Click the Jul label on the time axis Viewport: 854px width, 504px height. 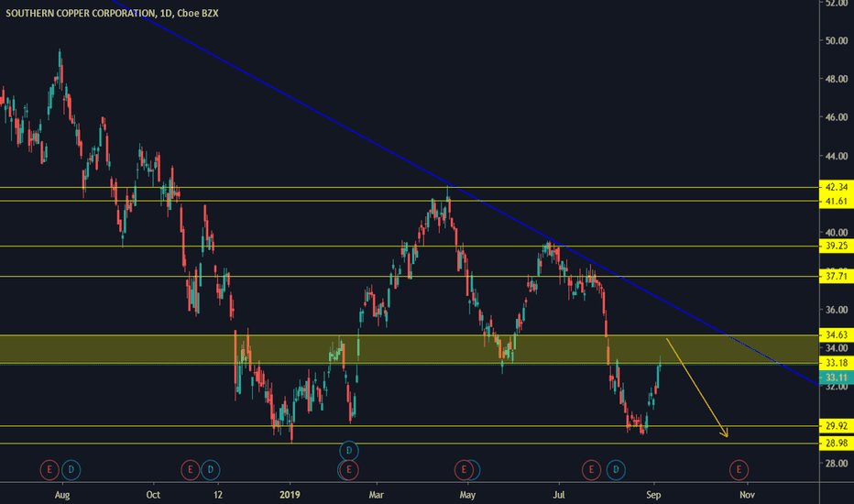tap(559, 495)
